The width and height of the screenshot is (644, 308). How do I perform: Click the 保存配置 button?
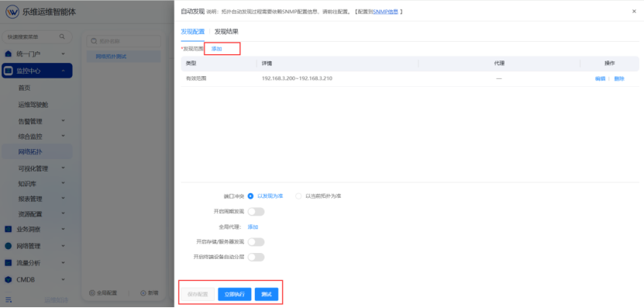[198, 295]
